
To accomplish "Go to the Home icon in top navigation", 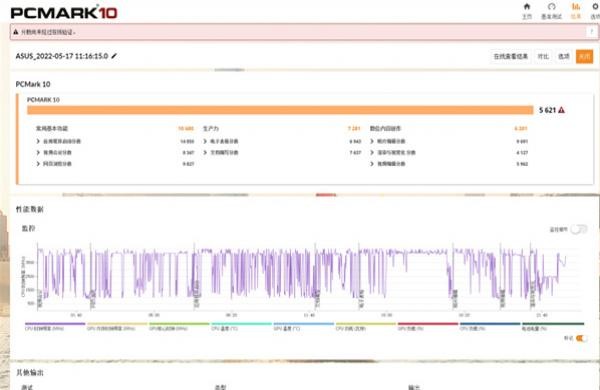I will pyautogui.click(x=527, y=7).
